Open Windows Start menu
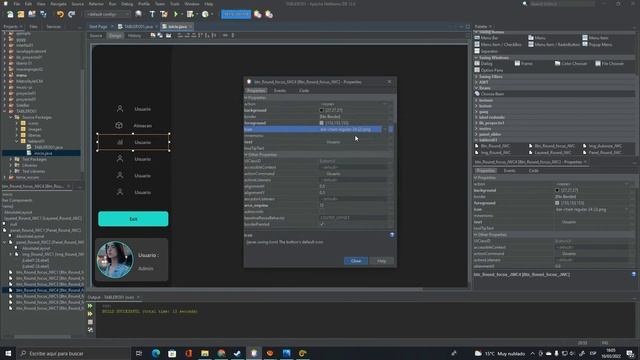The height and width of the screenshot is (360, 640). (8, 353)
